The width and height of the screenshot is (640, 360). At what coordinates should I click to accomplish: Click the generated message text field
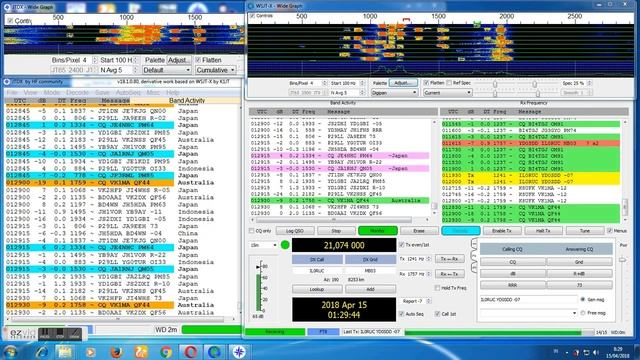tap(529, 300)
